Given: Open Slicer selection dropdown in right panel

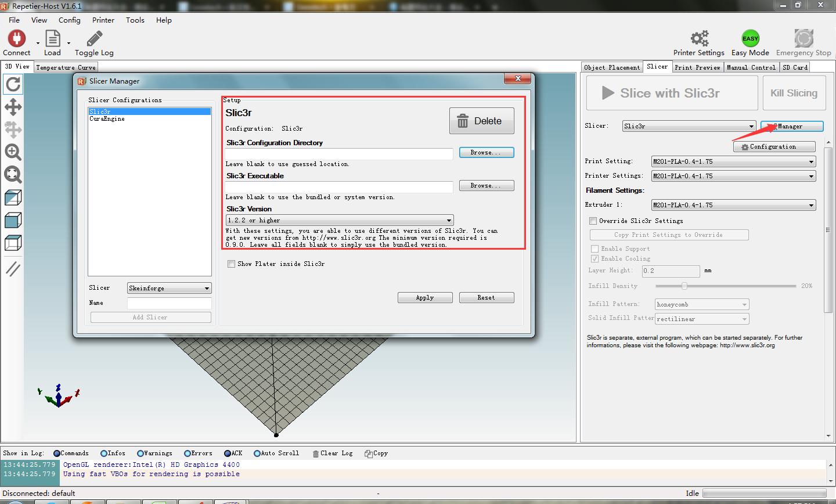Looking at the screenshot, I should 689,126.
